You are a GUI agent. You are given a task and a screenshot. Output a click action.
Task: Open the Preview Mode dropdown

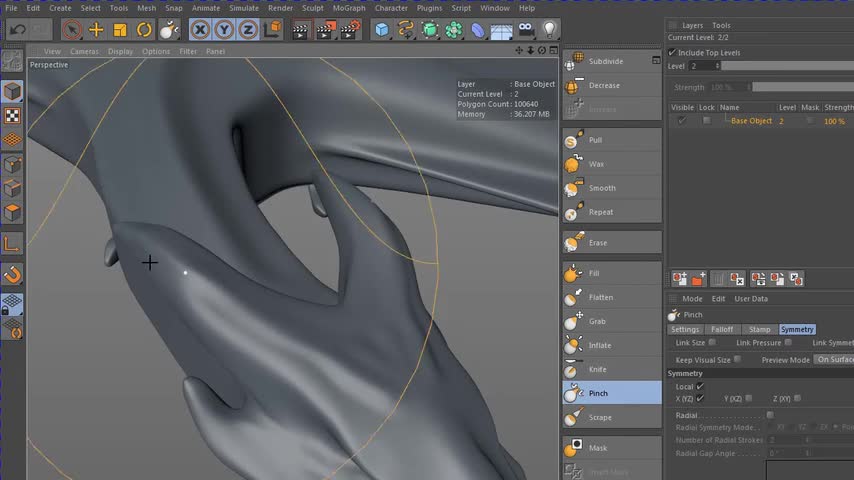tap(833, 360)
